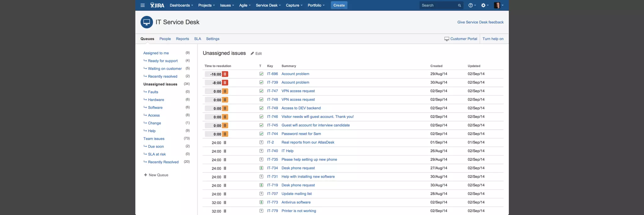Viewport: 644px width, 215px height.
Task: Open the Portfolio dropdown menu
Action: click(x=316, y=5)
